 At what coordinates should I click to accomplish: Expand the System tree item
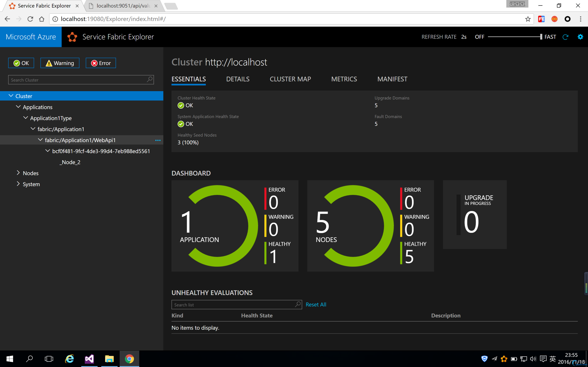[18, 184]
